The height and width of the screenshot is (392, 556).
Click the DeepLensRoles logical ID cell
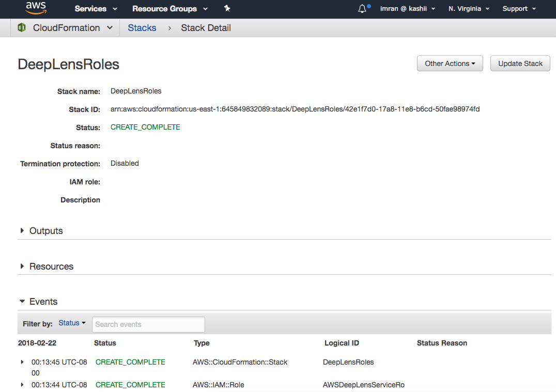[x=348, y=362]
